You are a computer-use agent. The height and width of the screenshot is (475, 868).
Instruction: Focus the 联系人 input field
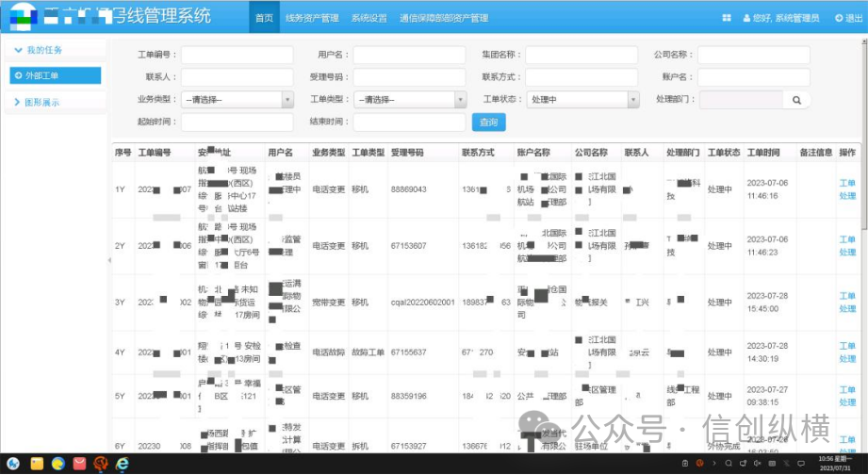[237, 77]
